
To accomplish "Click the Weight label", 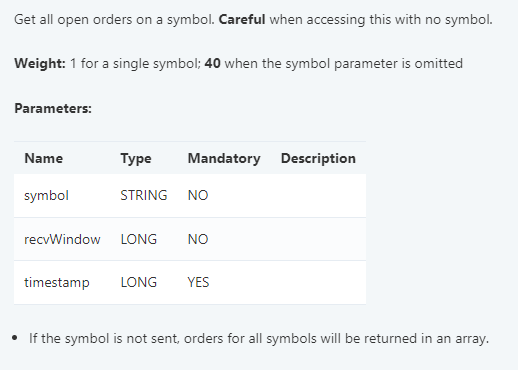I will coord(40,63).
